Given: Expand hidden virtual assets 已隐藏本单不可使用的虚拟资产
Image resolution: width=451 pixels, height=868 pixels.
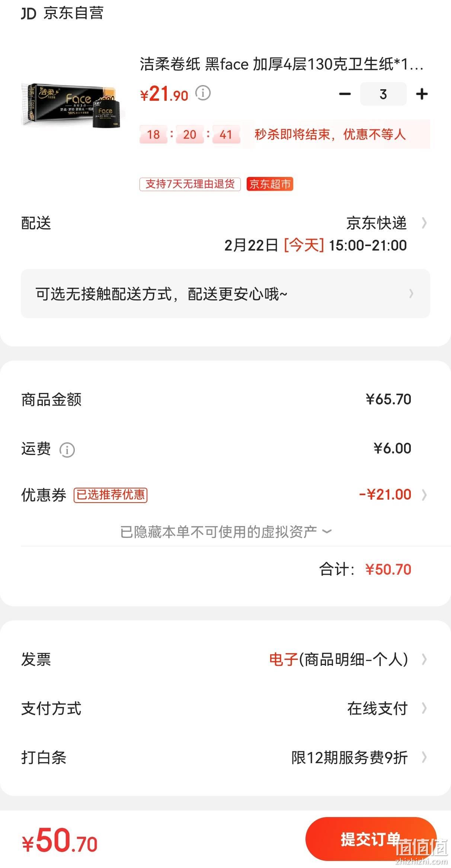Looking at the screenshot, I should tap(225, 532).
